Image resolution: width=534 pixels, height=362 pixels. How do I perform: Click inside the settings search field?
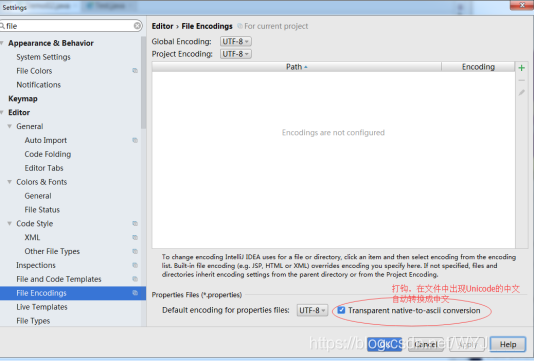[x=70, y=26]
